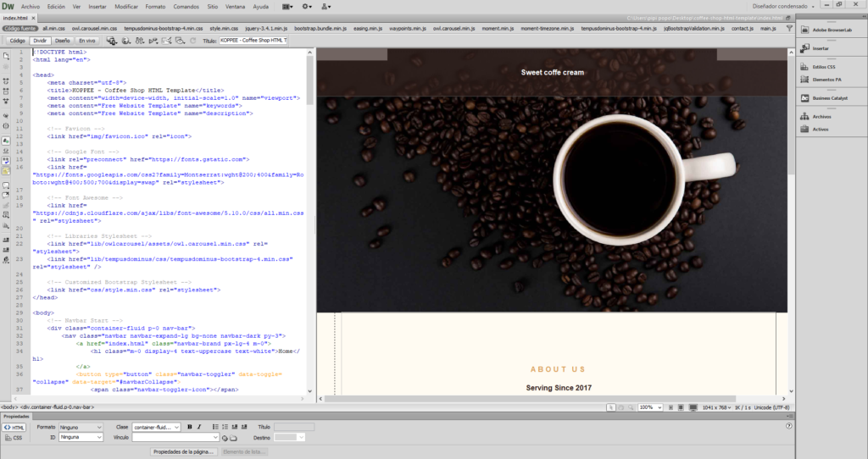Open the Business Catalyst panel

click(830, 98)
